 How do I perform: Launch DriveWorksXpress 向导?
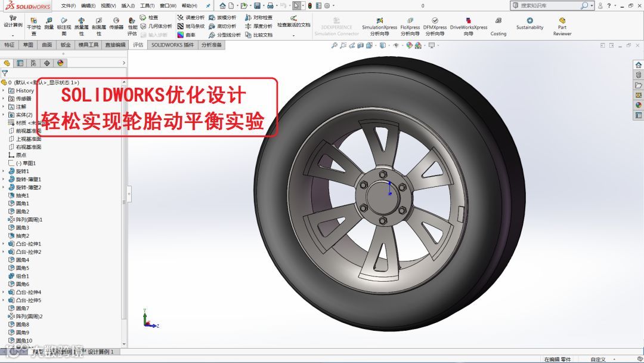tap(469, 27)
